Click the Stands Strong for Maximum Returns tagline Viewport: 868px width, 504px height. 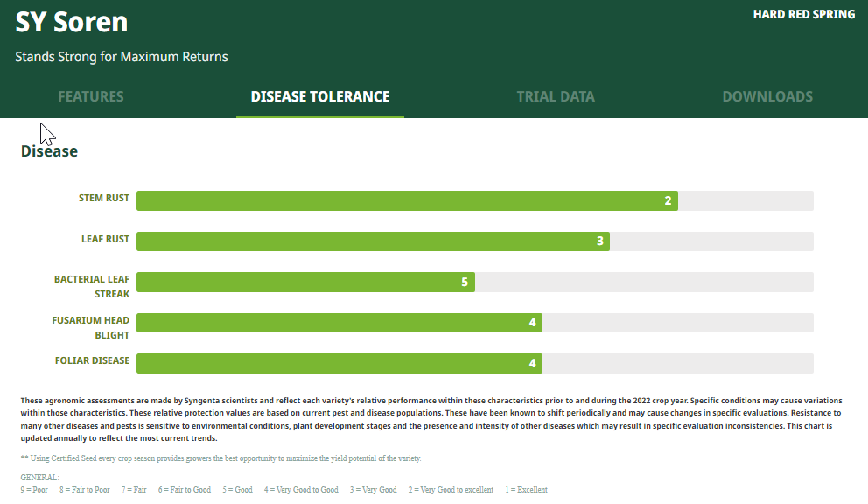(x=122, y=57)
